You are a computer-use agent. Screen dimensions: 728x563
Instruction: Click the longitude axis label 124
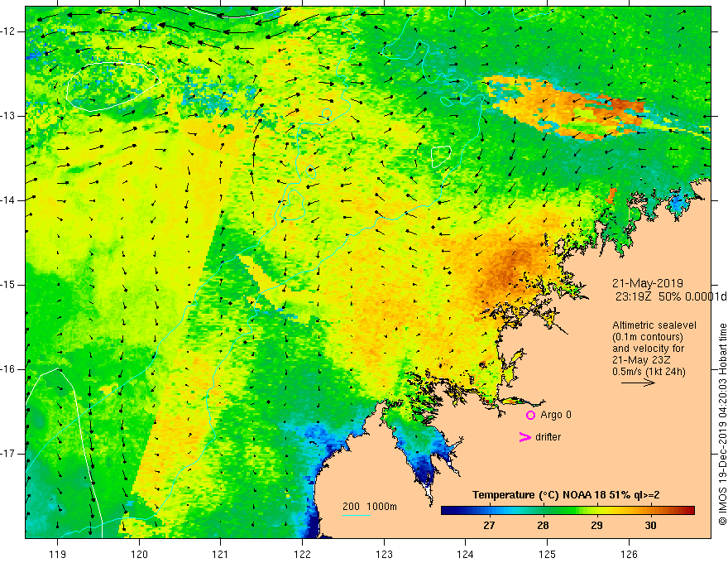coord(466,554)
